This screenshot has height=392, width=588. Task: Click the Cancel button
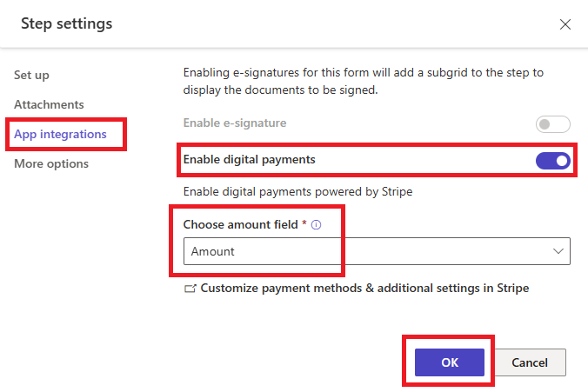pos(530,362)
